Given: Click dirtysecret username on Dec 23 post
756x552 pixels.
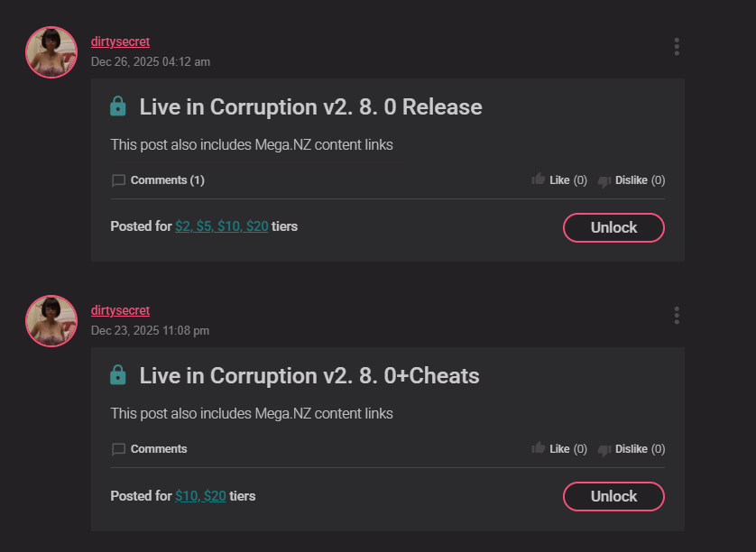Looking at the screenshot, I should click(x=120, y=310).
